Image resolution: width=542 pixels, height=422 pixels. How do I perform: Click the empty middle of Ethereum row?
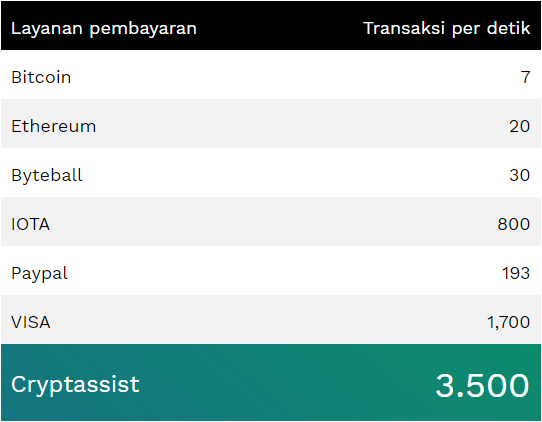271,123
